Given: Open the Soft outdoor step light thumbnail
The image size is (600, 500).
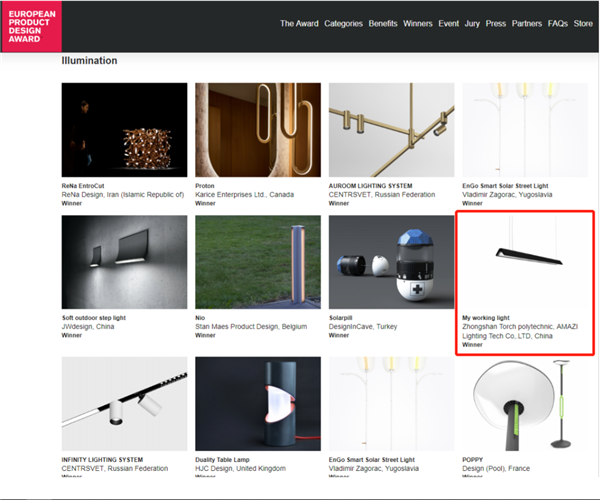Looking at the screenshot, I should [124, 262].
